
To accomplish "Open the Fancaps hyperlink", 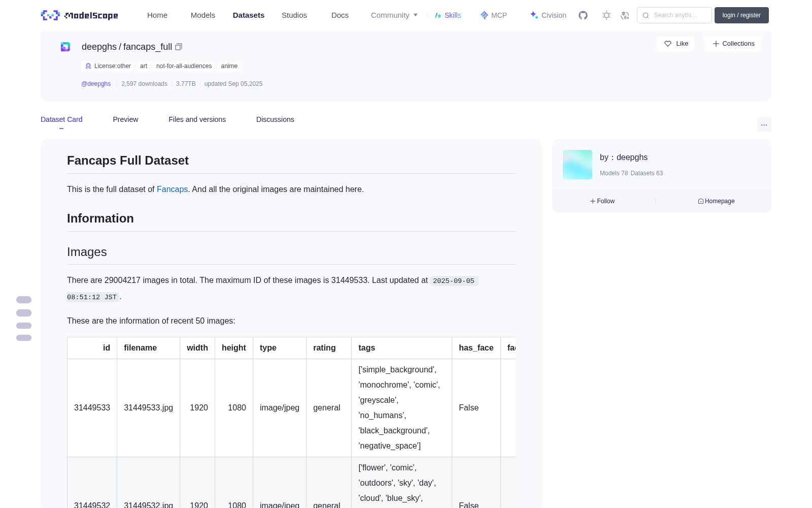I will 172,189.
